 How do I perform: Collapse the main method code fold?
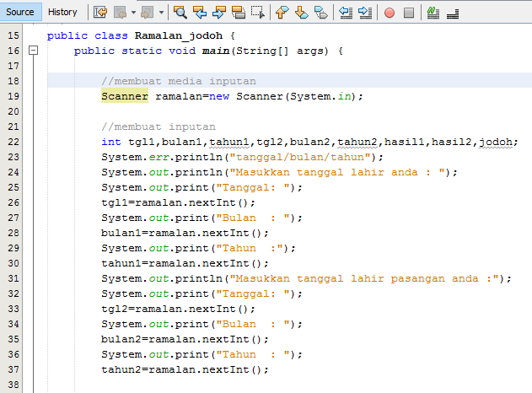(33, 51)
